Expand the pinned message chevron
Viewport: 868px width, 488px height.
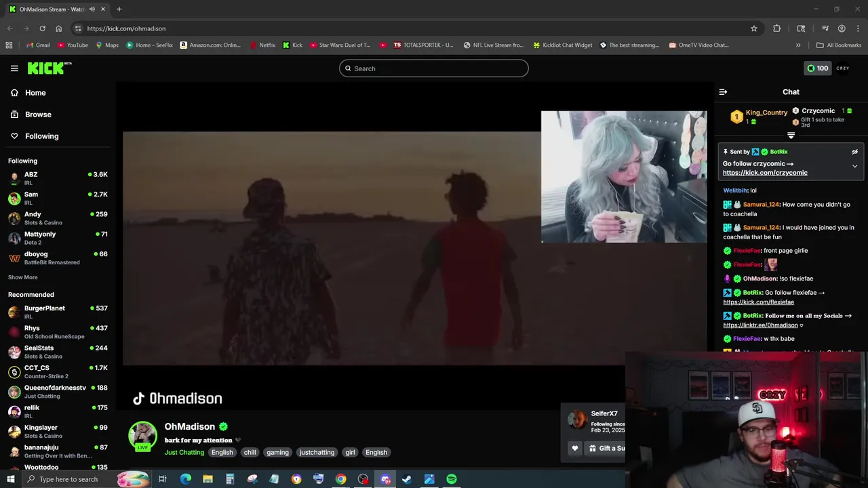point(854,166)
